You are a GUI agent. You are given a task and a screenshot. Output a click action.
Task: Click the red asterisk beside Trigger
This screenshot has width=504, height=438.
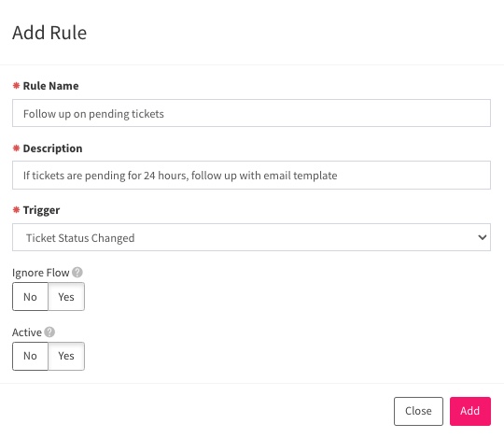click(x=16, y=210)
